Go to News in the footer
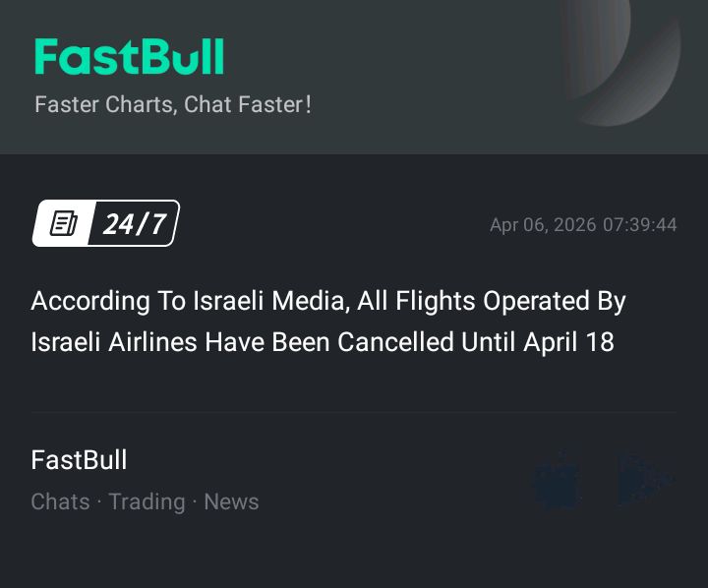 pos(231,501)
